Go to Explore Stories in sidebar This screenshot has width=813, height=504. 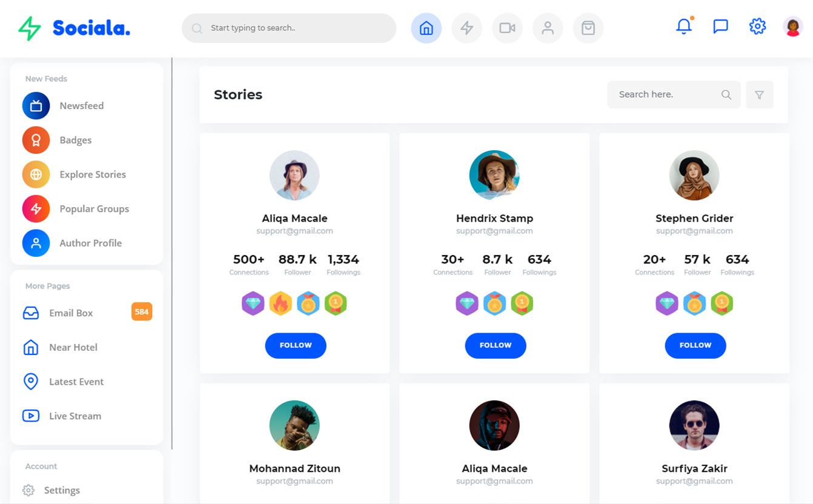coord(92,174)
